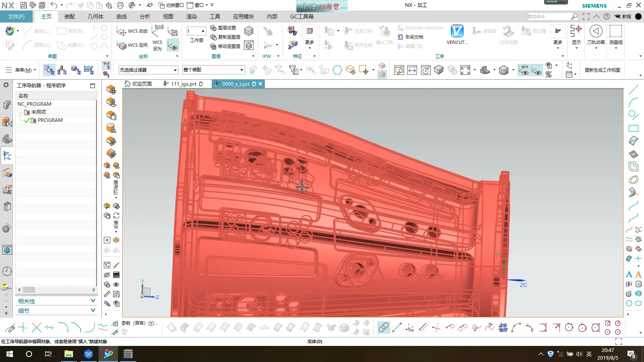The height and width of the screenshot is (362, 644).
Task: Select the Line tool in right toolbar
Action: [633, 90]
